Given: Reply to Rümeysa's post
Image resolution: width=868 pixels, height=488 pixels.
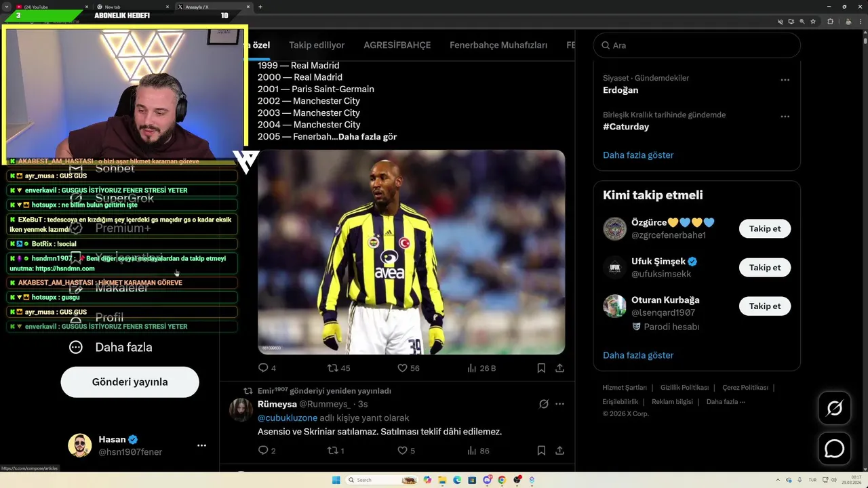Looking at the screenshot, I should point(267,450).
